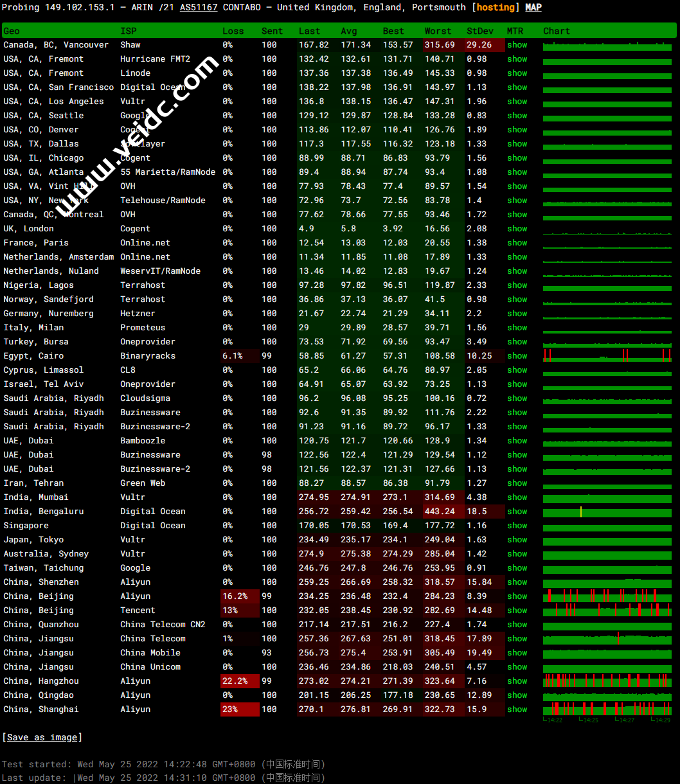680x784 pixels.
Task: Click the Cloudsigma ISP cell
Action: click(145, 398)
